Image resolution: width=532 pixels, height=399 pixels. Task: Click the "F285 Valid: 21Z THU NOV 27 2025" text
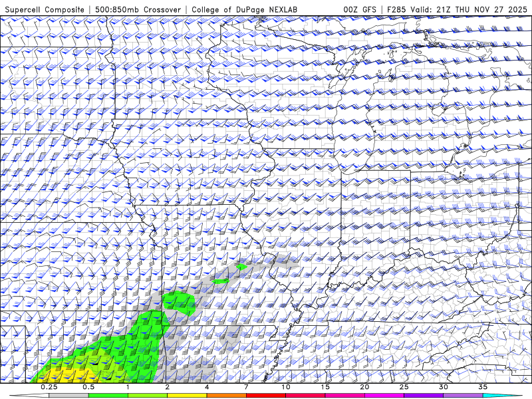[459, 9]
